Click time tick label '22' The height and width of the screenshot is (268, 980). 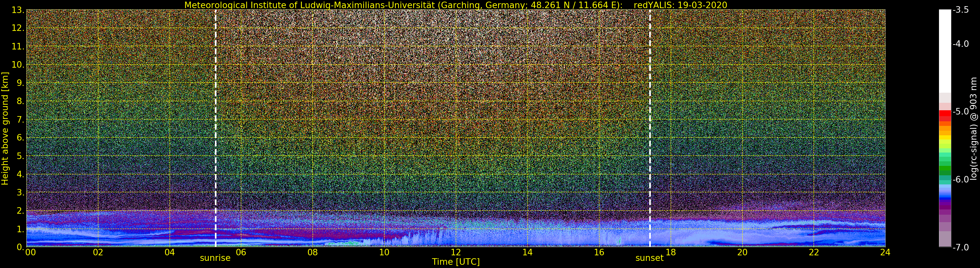click(x=813, y=252)
